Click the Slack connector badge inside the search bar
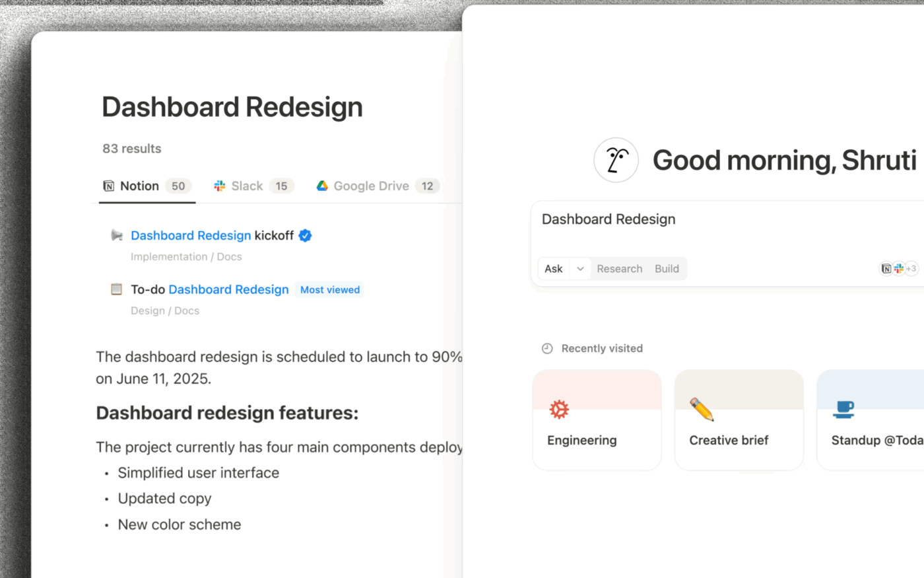Screen dimensions: 924x578 click(898, 269)
